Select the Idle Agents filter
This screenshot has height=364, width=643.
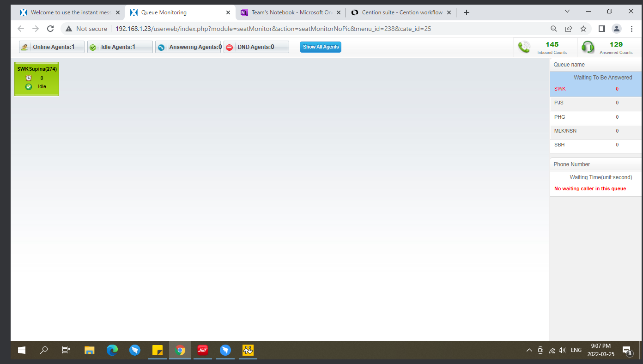(120, 47)
